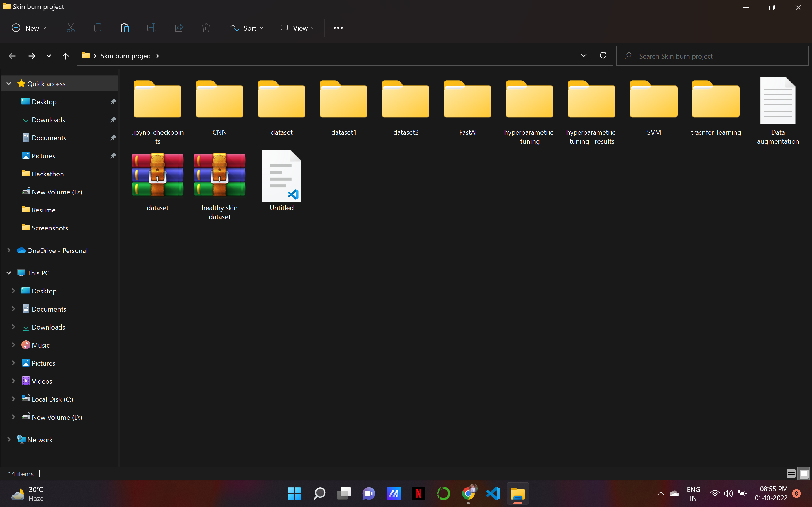Image resolution: width=812 pixels, height=507 pixels.
Task: Click the Refresh icon beside address bar
Action: pyautogui.click(x=603, y=55)
